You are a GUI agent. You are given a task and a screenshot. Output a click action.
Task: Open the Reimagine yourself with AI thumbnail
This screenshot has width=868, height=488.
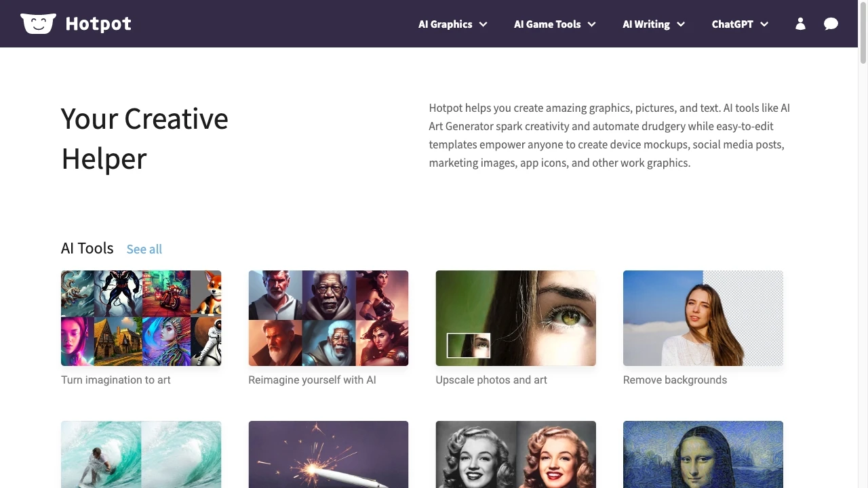(328, 318)
